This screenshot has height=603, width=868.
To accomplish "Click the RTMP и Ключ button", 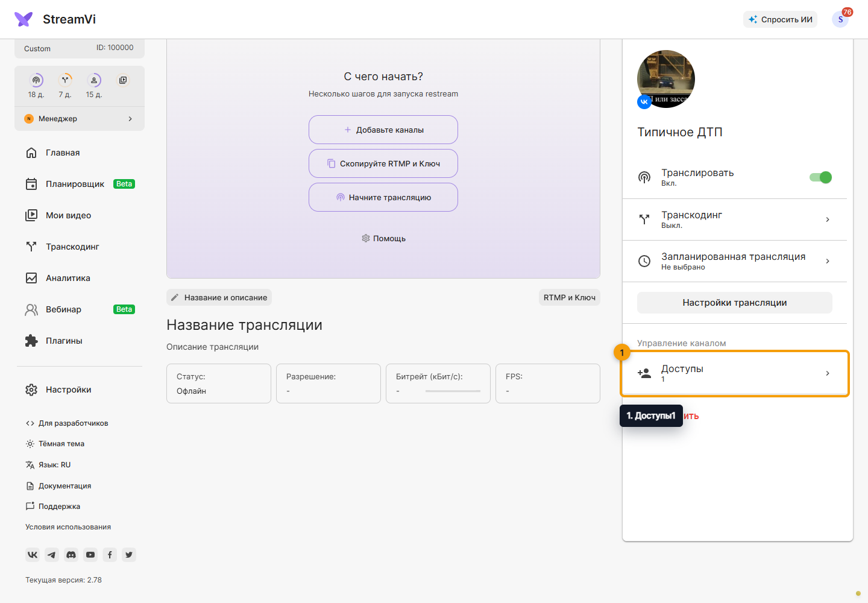I will click(x=570, y=297).
